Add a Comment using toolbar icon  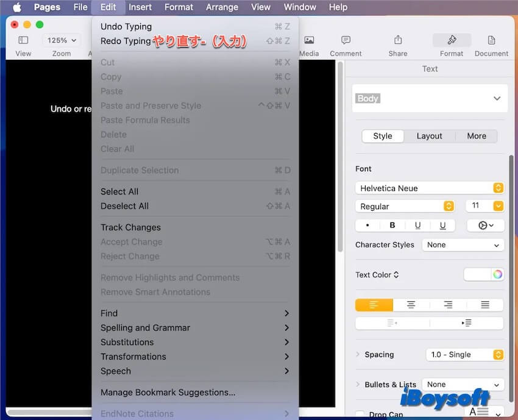pyautogui.click(x=346, y=40)
